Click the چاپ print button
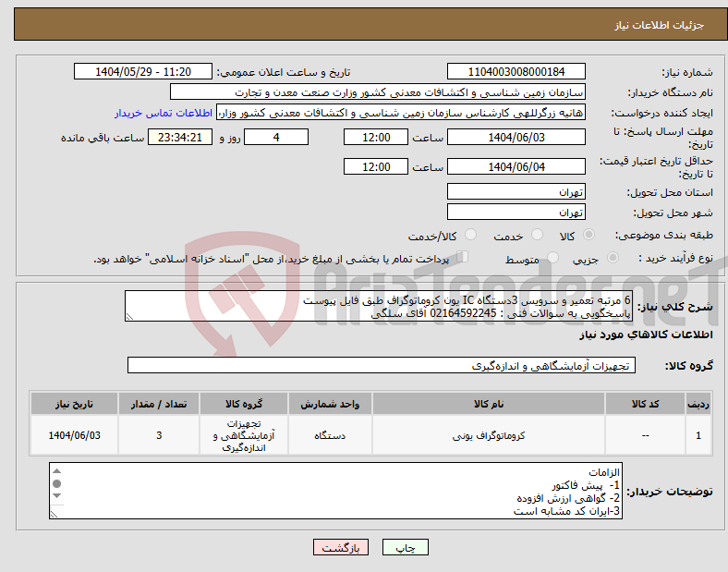728x572 pixels. (x=406, y=547)
